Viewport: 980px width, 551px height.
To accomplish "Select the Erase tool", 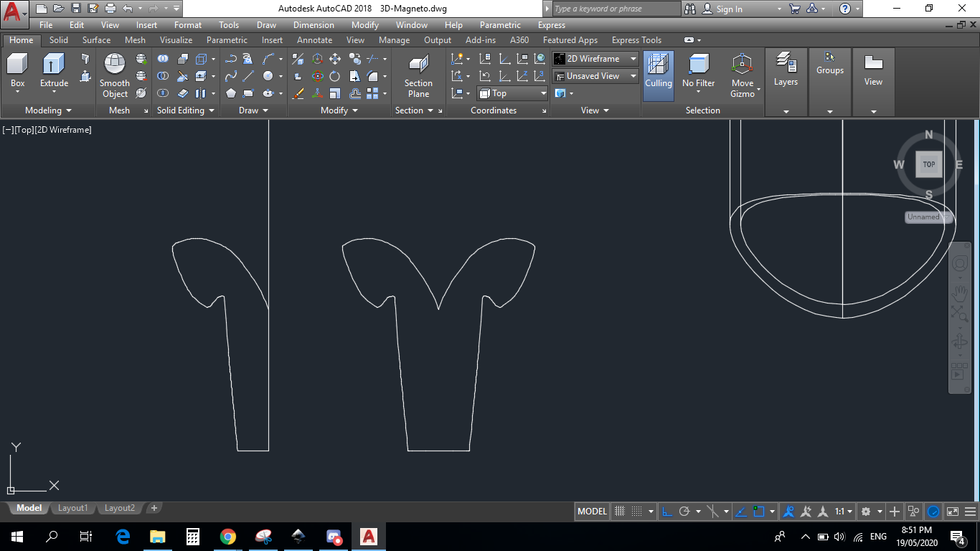I will coord(298,93).
